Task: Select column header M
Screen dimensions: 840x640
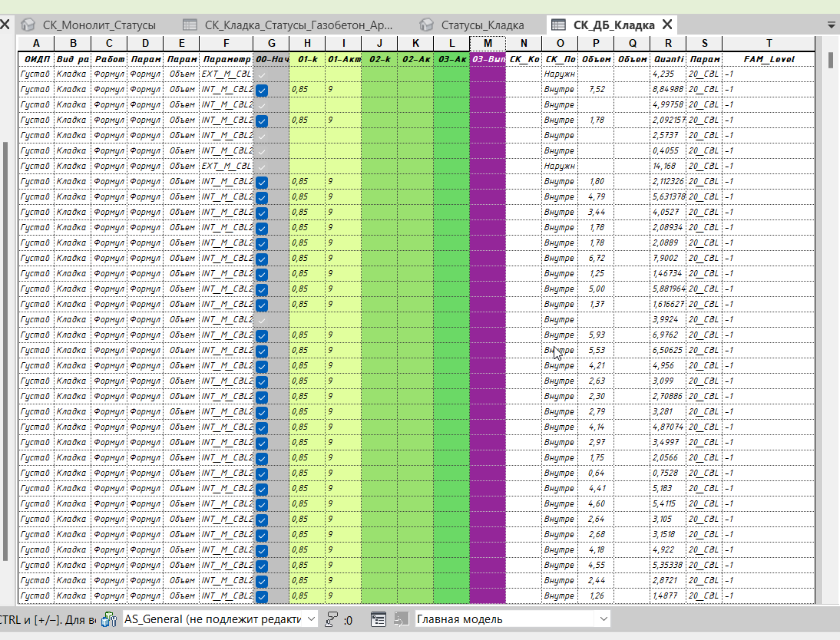Action: 488,44
